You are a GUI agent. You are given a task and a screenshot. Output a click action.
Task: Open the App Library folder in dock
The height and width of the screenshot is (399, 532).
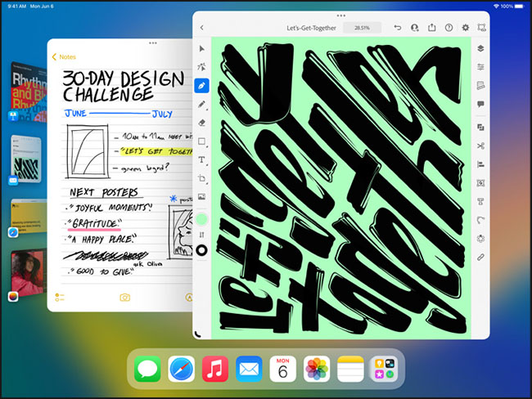click(x=384, y=369)
